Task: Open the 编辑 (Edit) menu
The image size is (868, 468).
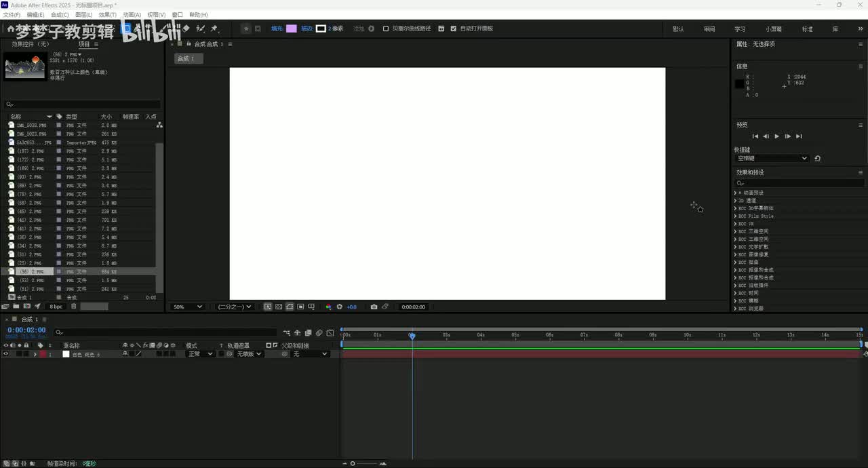Action: pos(35,14)
